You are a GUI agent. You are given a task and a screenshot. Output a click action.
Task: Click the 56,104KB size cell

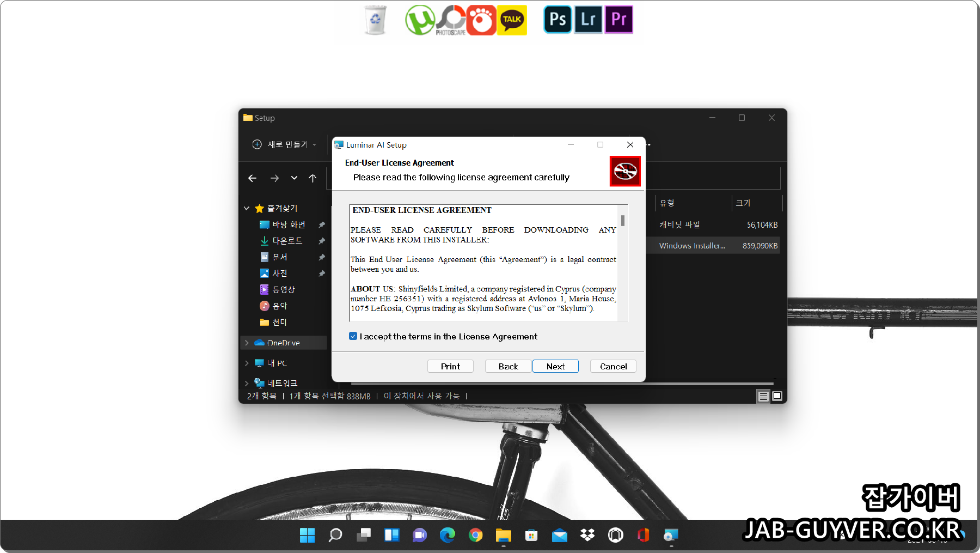[x=762, y=224]
